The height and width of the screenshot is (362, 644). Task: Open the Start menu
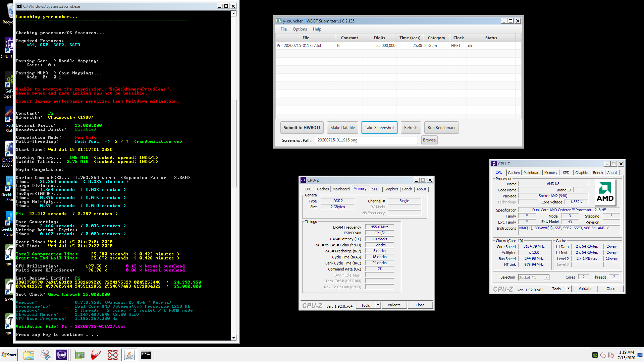coord(9,355)
